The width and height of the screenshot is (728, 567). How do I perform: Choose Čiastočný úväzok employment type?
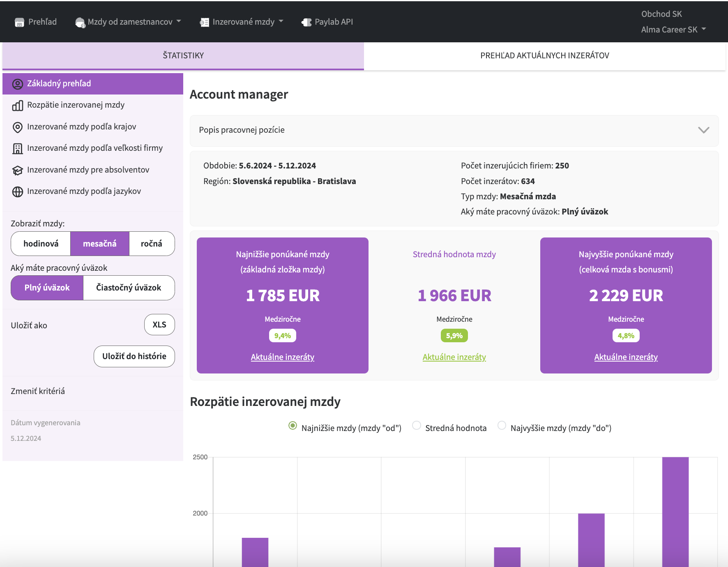[129, 288]
